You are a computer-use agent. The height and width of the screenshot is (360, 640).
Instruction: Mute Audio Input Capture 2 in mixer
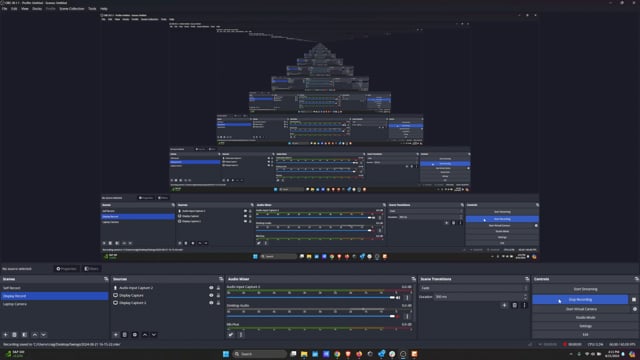tap(398, 298)
